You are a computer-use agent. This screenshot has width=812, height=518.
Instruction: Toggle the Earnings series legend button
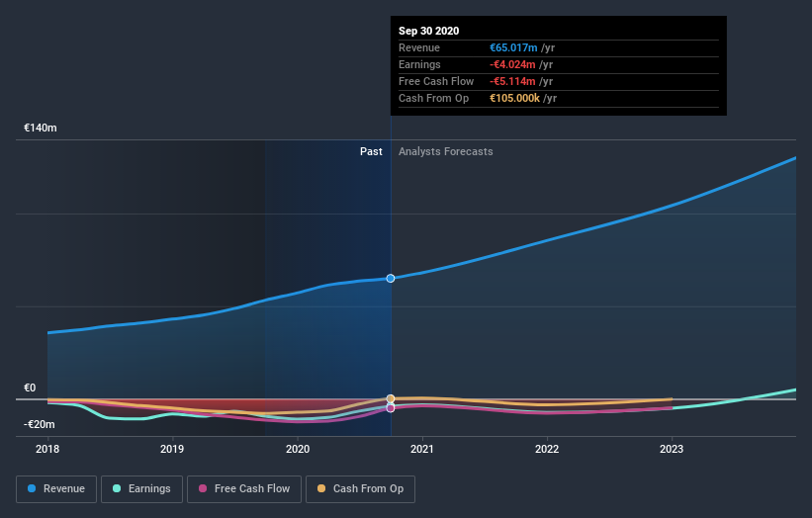coord(141,489)
